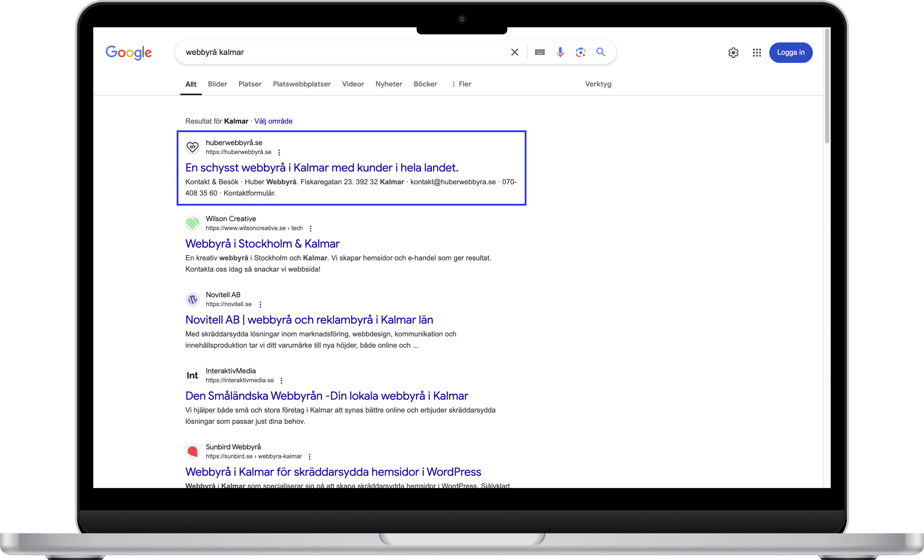Click the InteraktivMedia site name

(231, 371)
